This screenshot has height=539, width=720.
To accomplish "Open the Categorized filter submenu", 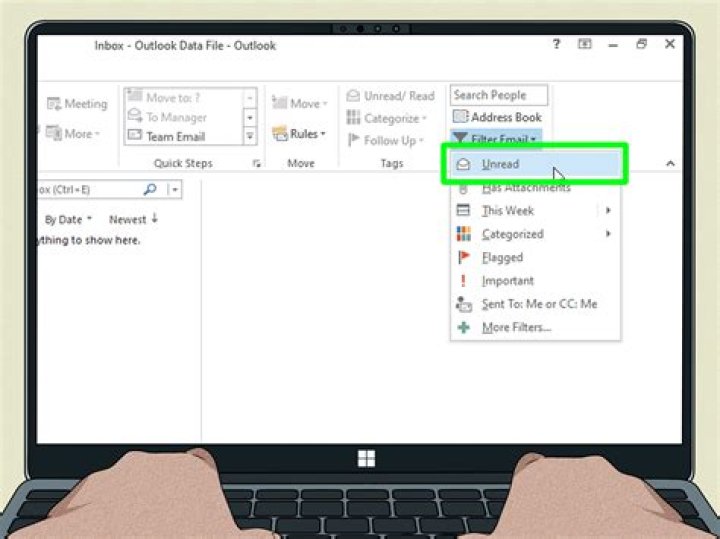I will (535, 234).
